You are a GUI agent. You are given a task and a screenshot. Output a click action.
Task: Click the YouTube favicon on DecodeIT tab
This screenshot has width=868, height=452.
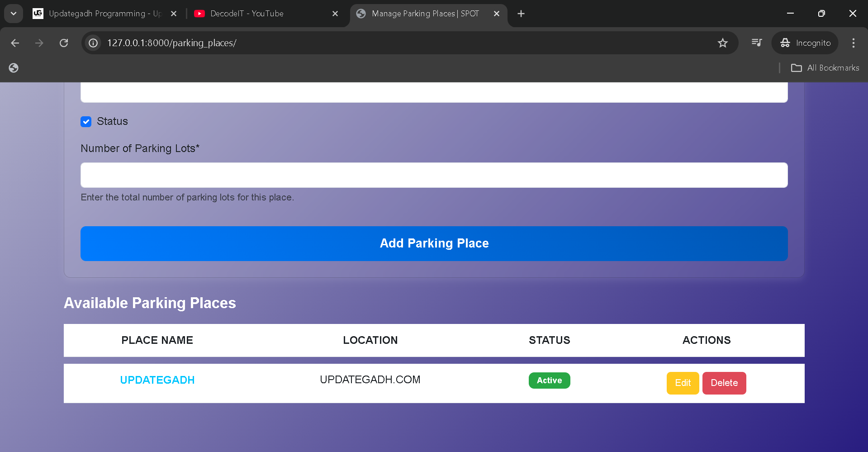199,14
